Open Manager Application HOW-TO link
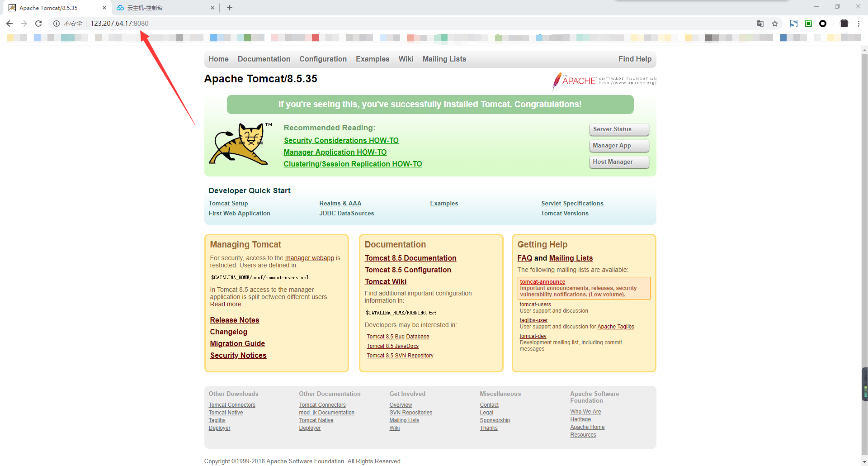 tap(335, 152)
